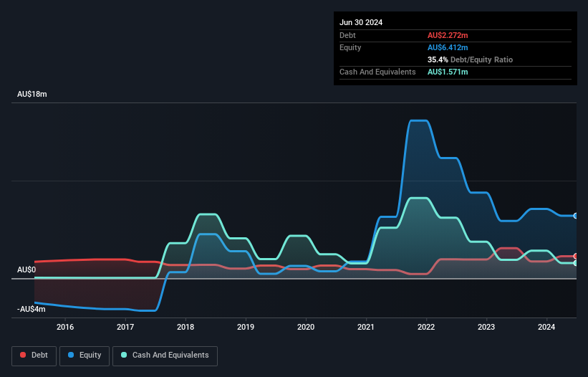Viewport: 588px width, 377px height.
Task: Select the teal Cash endpoint marker
Action: (575, 263)
